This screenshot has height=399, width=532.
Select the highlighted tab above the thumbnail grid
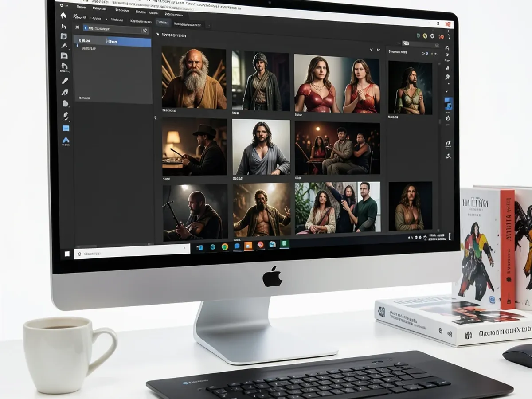163,22
